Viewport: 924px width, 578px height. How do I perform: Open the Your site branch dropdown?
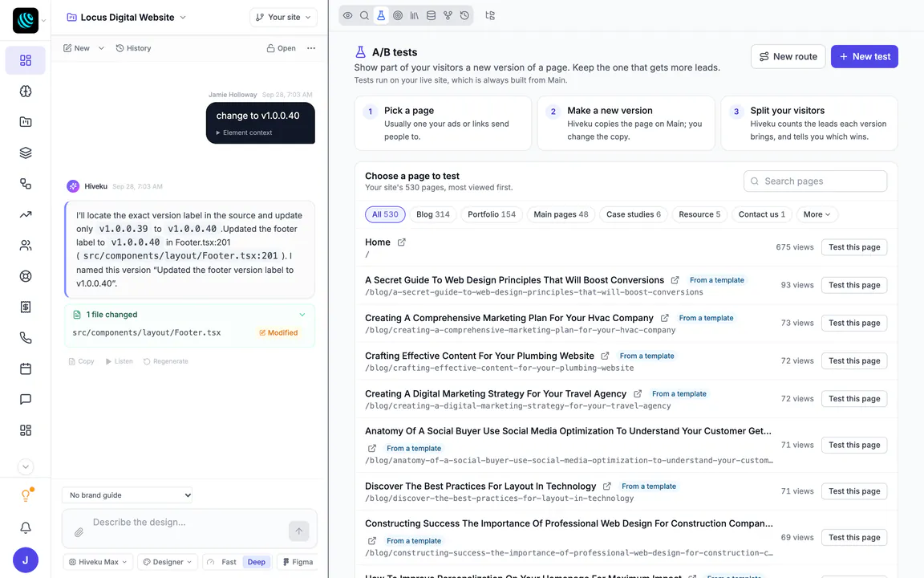(283, 17)
